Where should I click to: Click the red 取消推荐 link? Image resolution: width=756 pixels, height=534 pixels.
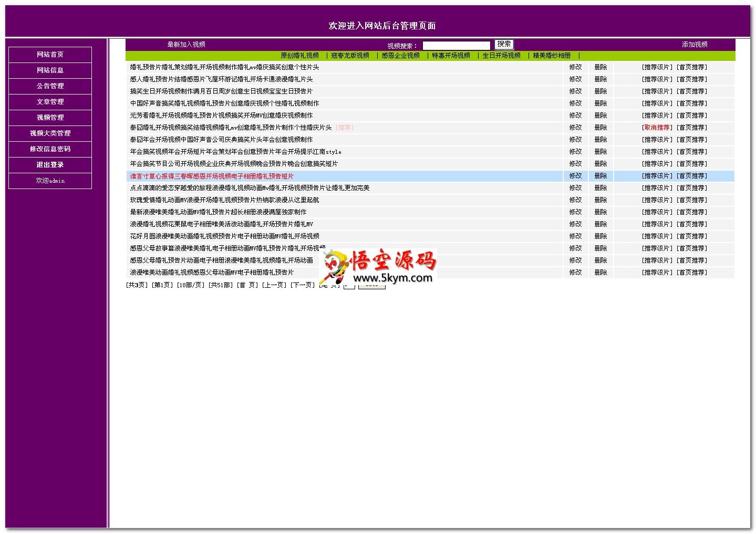pos(657,128)
